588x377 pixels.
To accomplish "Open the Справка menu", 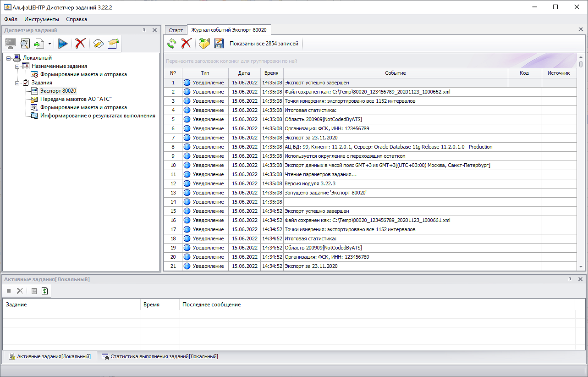I will 77,19.
